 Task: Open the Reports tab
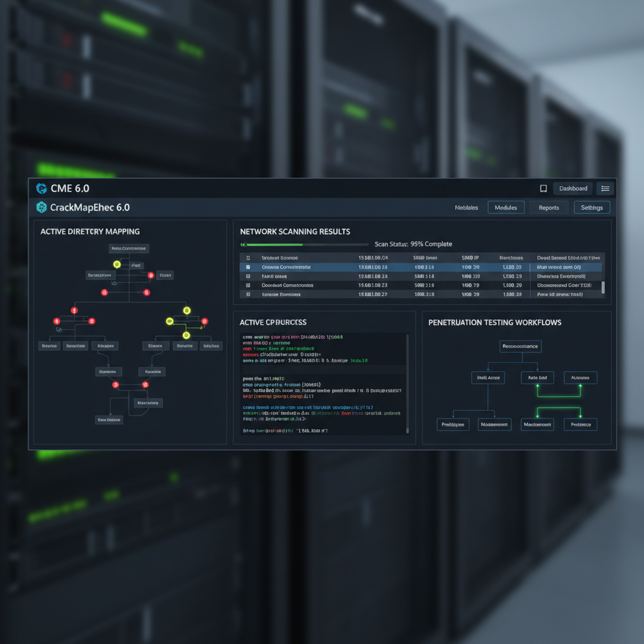click(x=550, y=207)
